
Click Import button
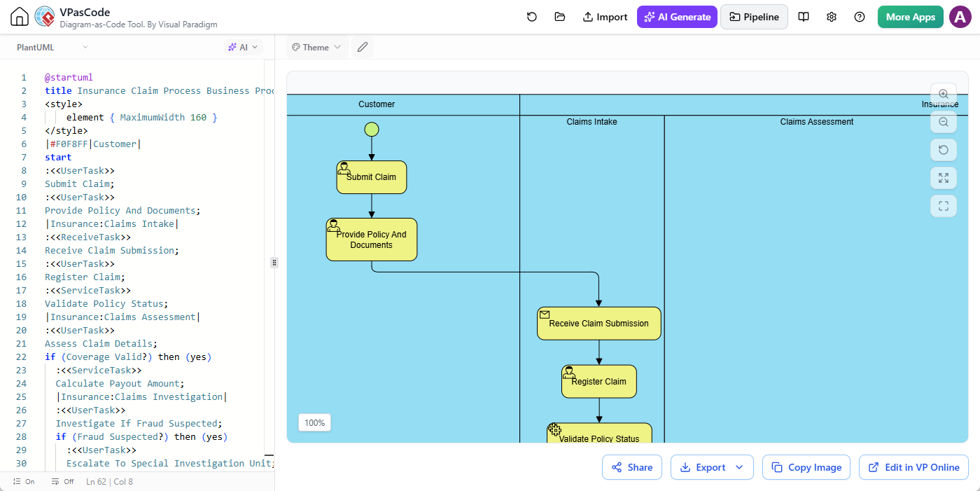[x=605, y=17]
